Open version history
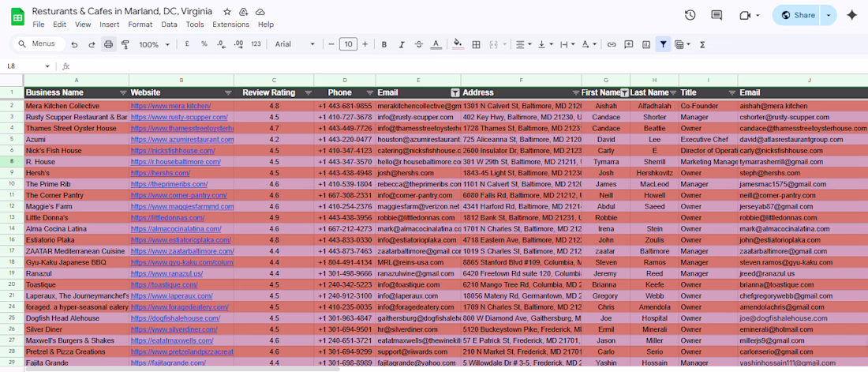 (x=690, y=16)
